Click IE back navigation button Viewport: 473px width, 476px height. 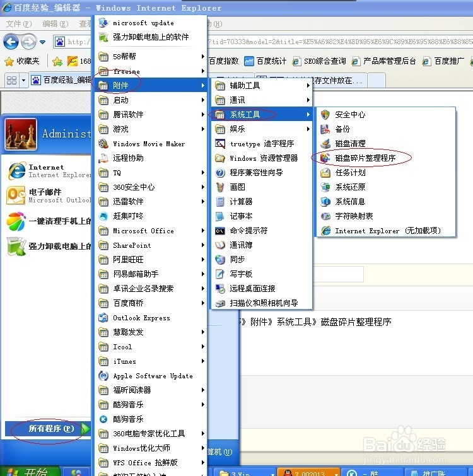11,42
